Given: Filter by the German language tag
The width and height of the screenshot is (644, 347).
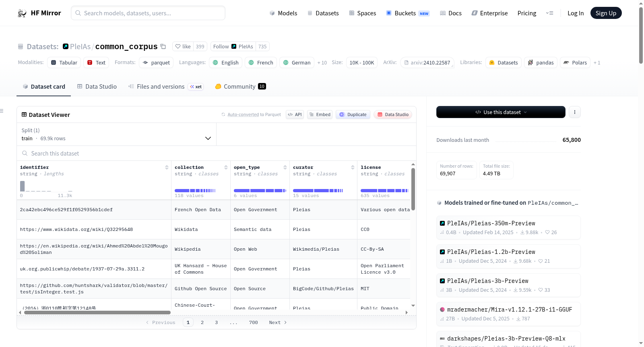Looking at the screenshot, I should pyautogui.click(x=297, y=63).
